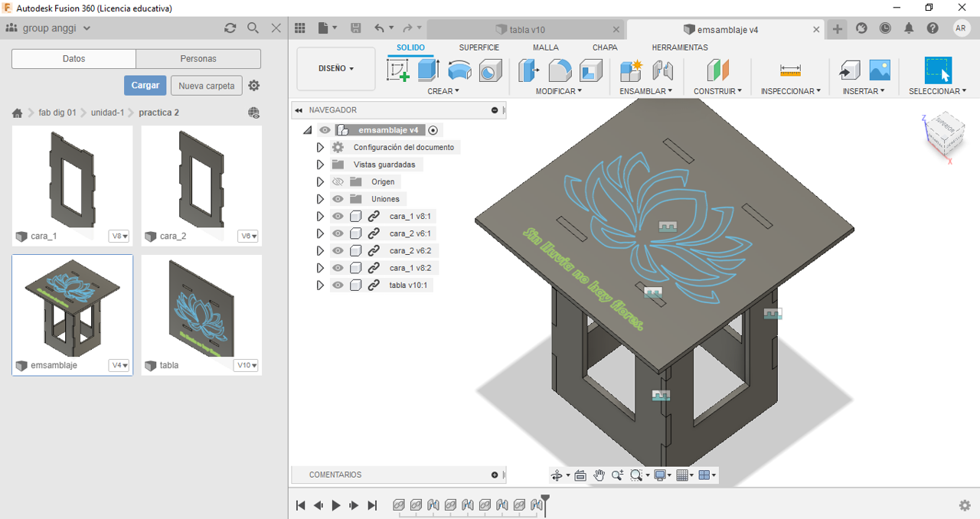Go to unidad-1 breadcrumb
This screenshot has height=519, width=980.
coord(107,113)
